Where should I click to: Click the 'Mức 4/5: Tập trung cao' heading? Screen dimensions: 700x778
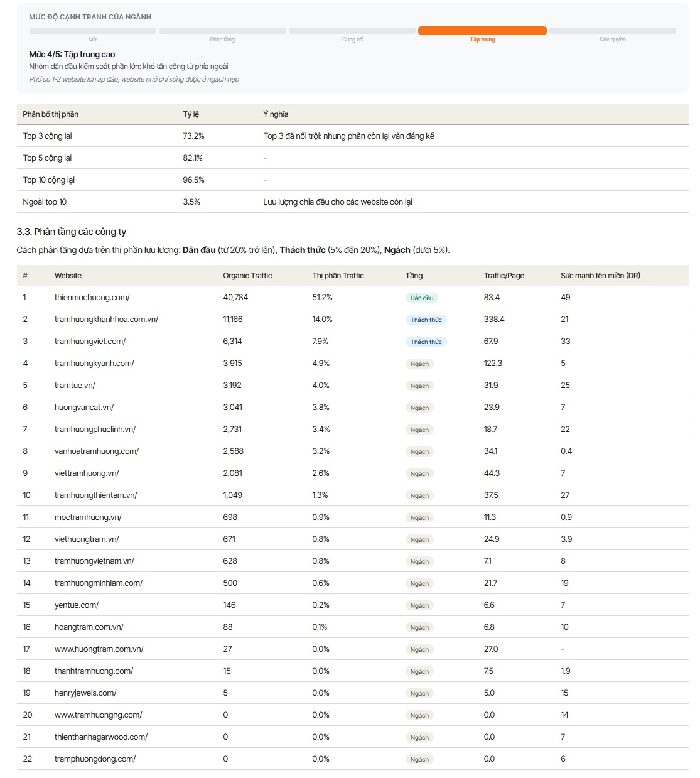(72, 55)
